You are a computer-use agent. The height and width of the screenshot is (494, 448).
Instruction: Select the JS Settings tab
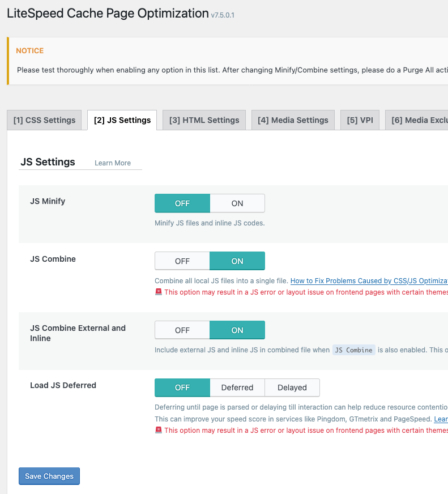(122, 120)
